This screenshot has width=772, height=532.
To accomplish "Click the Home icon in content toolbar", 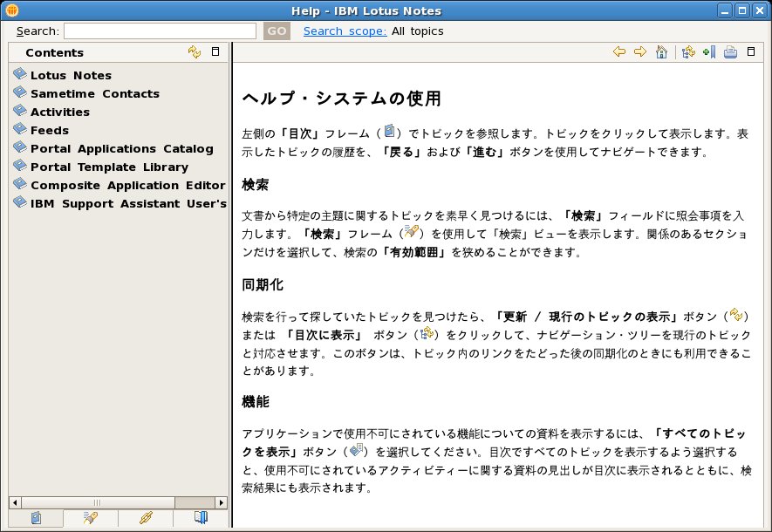I will 661,51.
